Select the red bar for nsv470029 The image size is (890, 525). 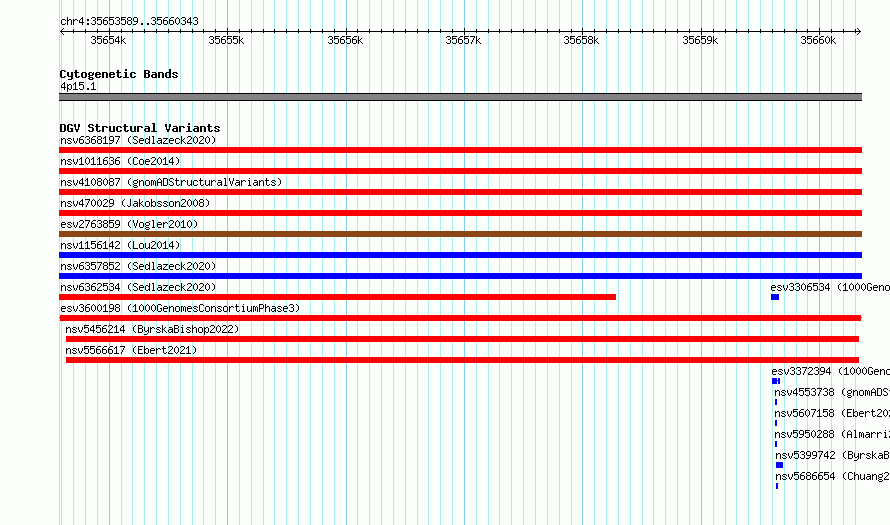(460, 213)
